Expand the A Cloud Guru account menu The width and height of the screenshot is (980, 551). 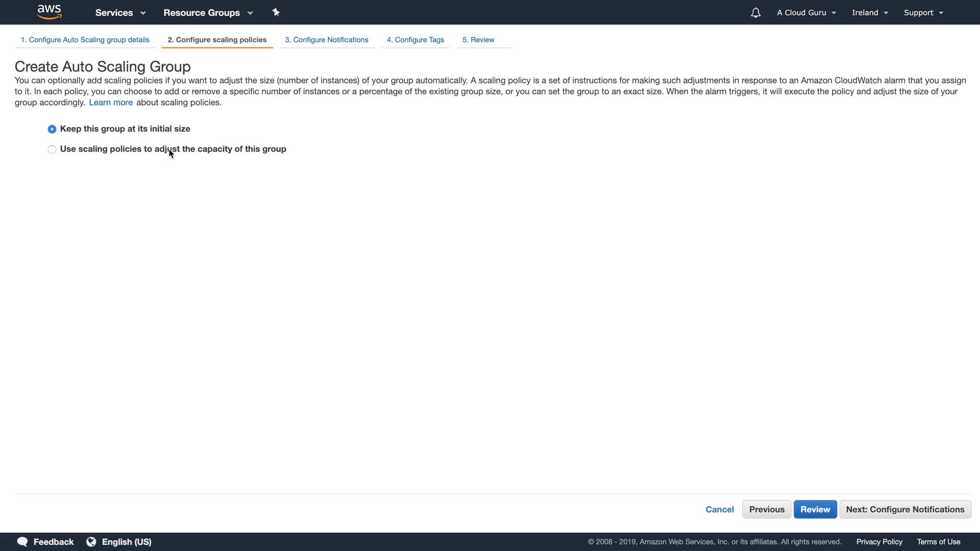(806, 13)
